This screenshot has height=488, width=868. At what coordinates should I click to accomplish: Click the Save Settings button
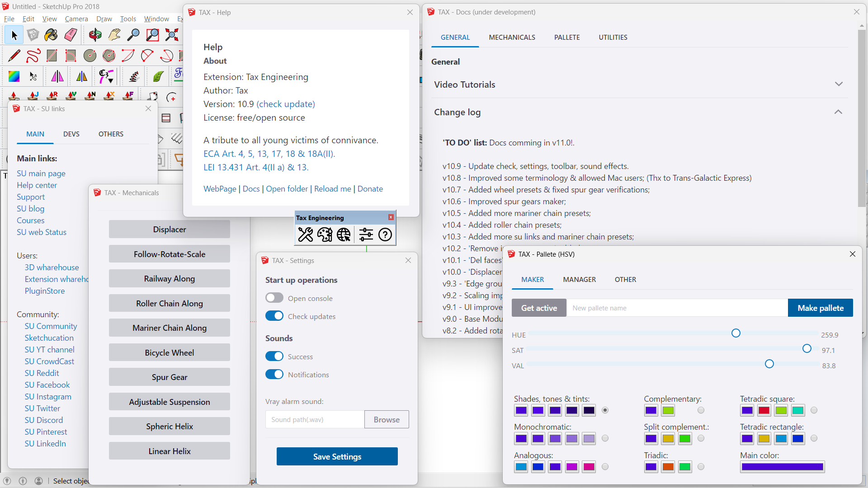337,456
